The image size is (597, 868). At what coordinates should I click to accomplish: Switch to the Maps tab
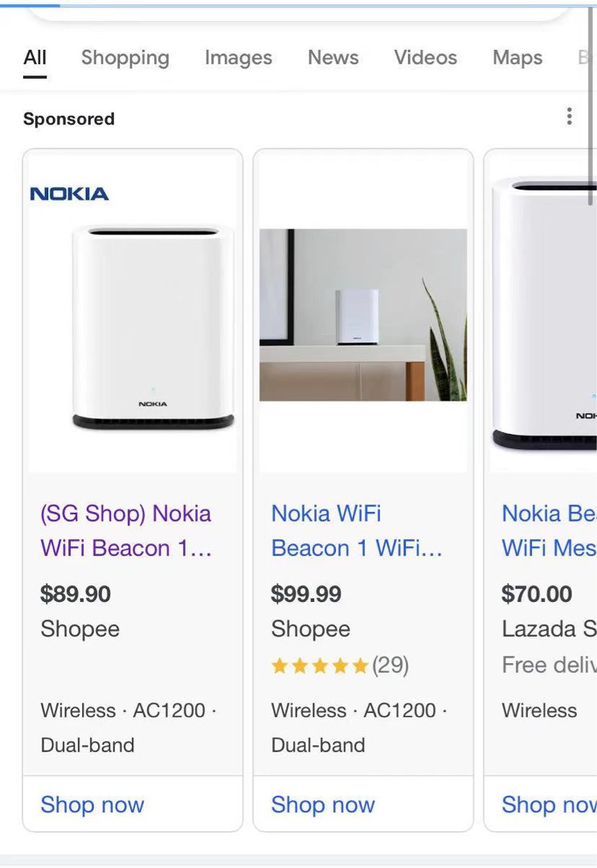pos(517,57)
